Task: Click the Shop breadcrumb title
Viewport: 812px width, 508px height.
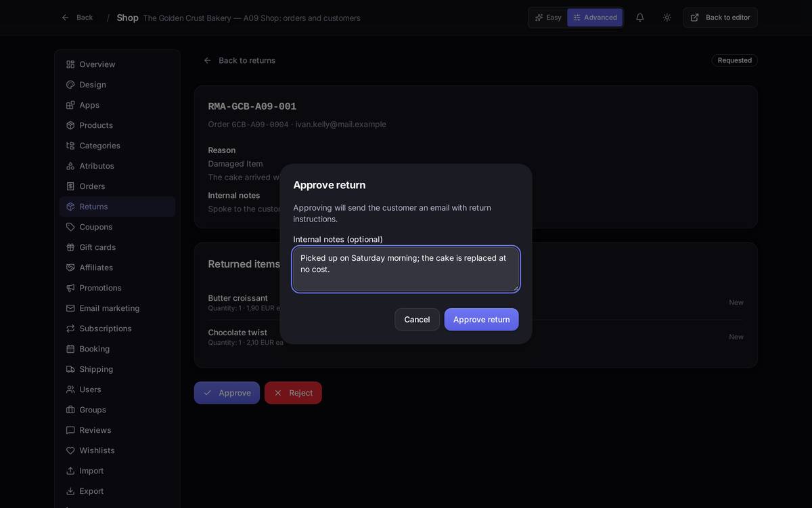Action: (127, 18)
